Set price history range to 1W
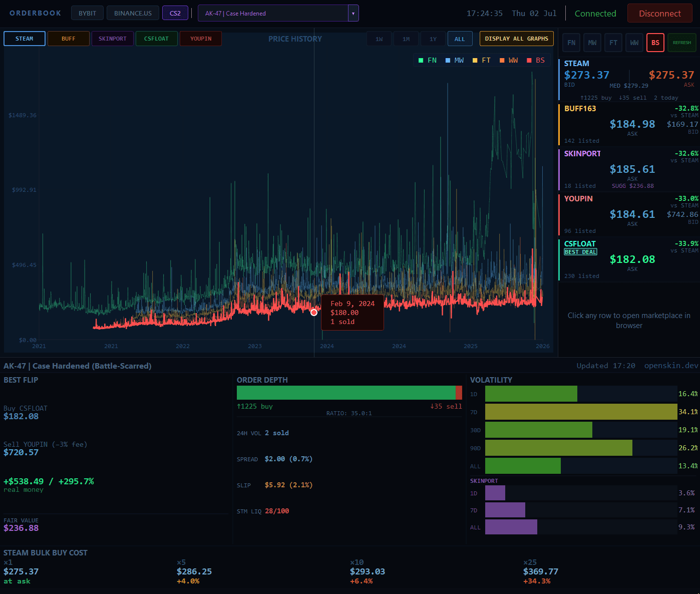This screenshot has width=700, height=594. tap(379, 39)
